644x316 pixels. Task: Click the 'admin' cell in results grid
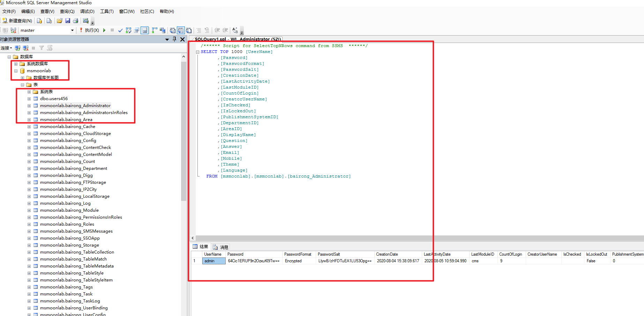tap(214, 261)
